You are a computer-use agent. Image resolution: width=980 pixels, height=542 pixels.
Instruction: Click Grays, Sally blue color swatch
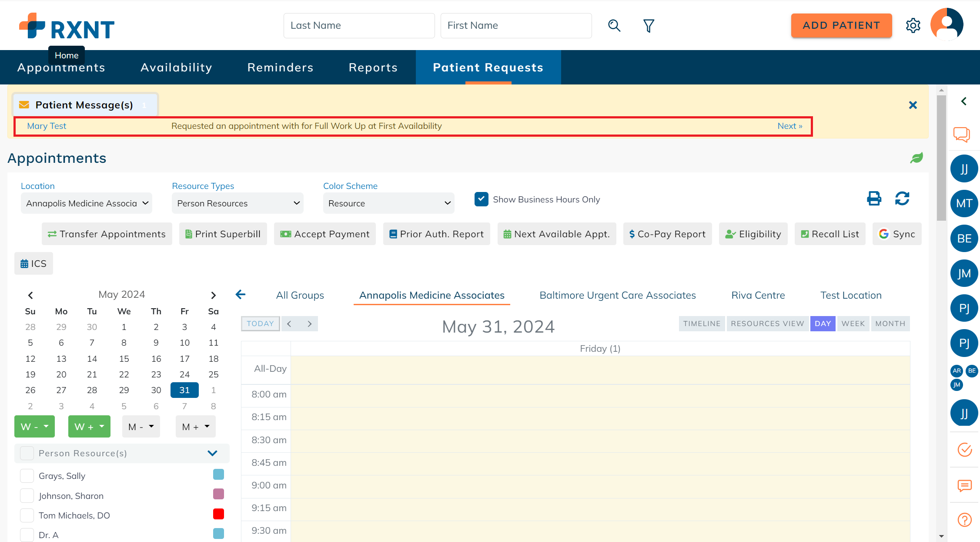pyautogui.click(x=218, y=475)
